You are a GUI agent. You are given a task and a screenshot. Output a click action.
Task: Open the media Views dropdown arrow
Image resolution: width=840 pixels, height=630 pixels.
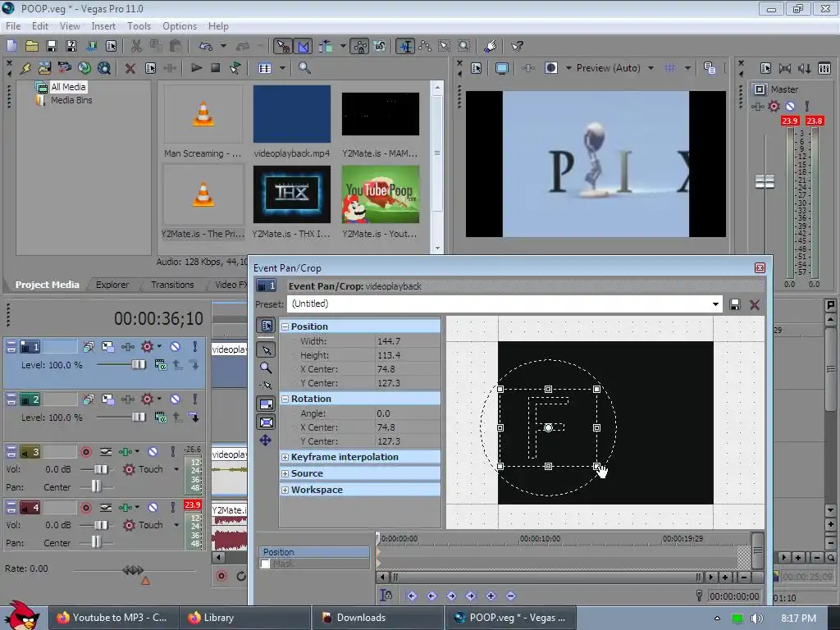(x=282, y=68)
